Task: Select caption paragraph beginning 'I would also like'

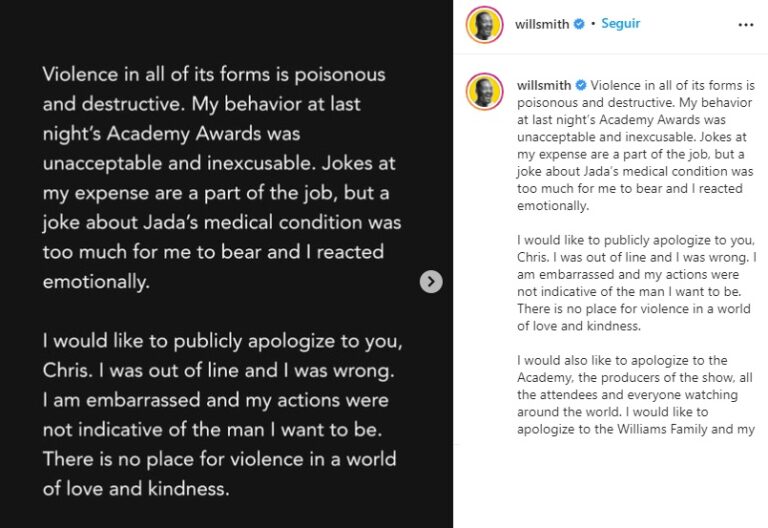Action: pos(635,395)
